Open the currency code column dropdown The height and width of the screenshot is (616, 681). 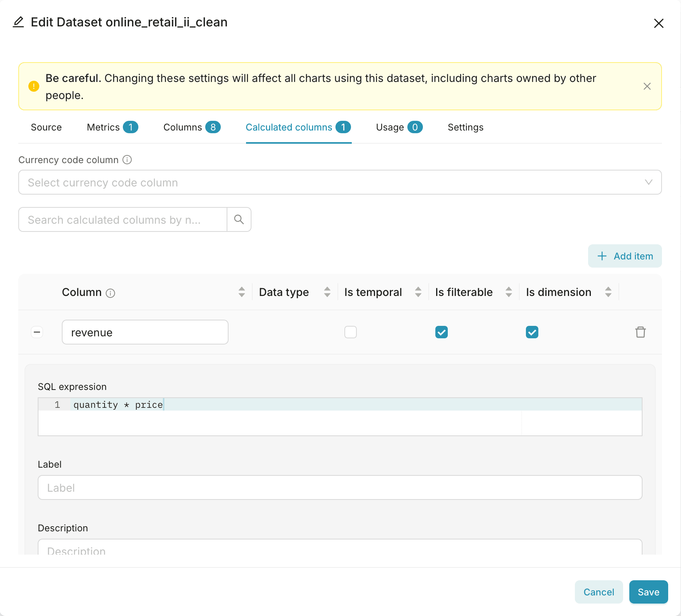click(x=340, y=182)
